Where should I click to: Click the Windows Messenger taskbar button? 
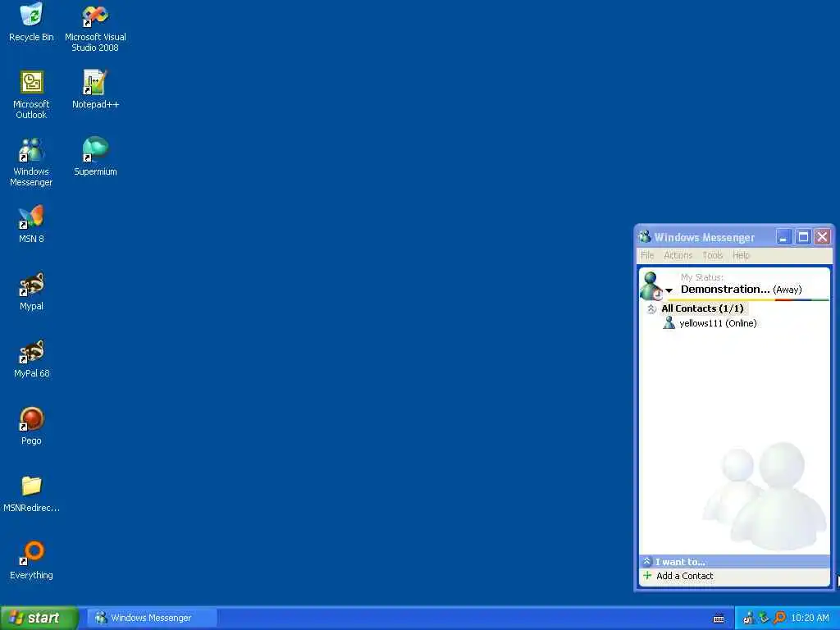(x=152, y=618)
